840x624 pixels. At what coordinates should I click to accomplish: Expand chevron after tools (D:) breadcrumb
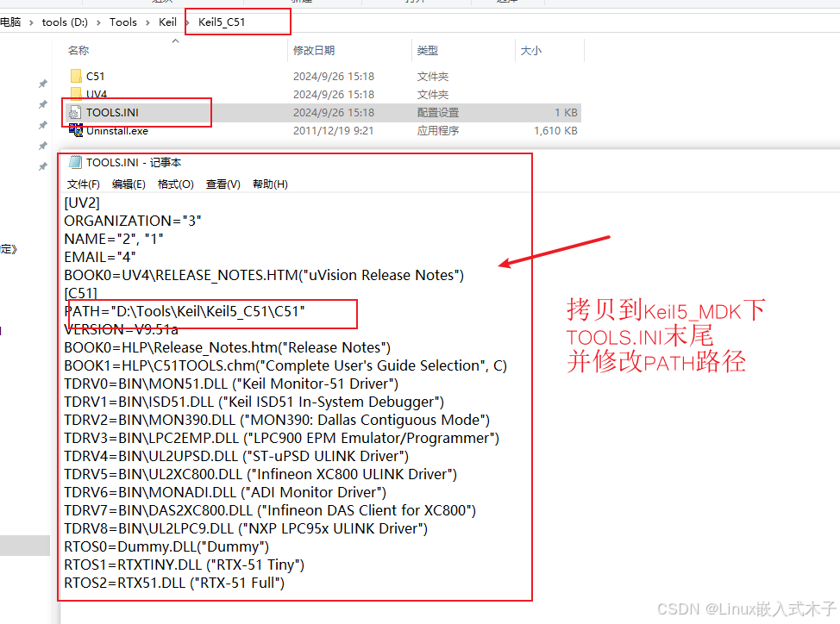click(98, 22)
